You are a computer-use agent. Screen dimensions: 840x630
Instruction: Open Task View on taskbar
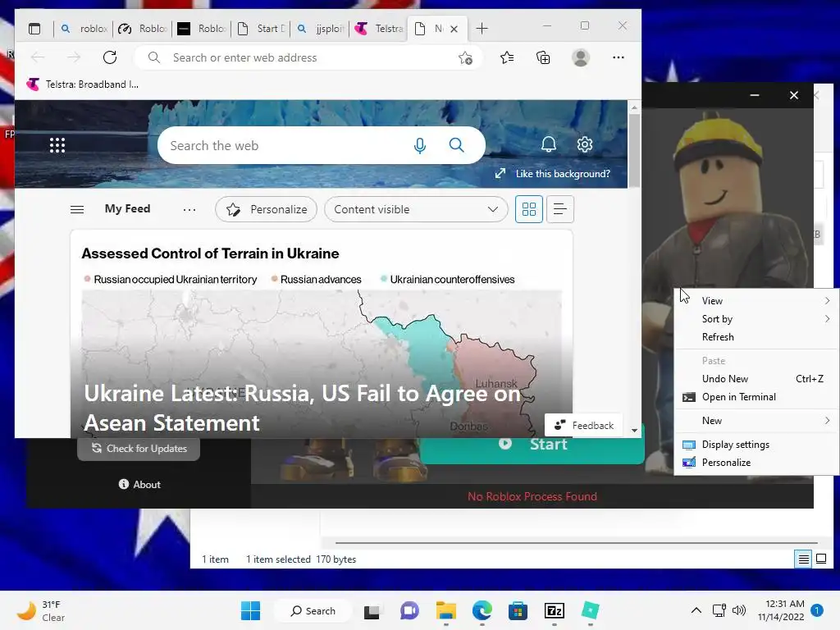coord(372,611)
